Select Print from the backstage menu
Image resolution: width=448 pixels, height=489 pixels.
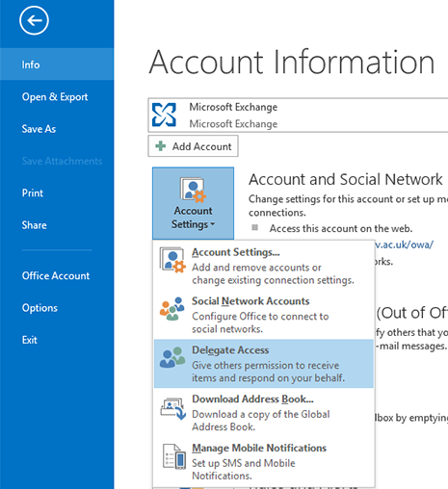tap(33, 193)
